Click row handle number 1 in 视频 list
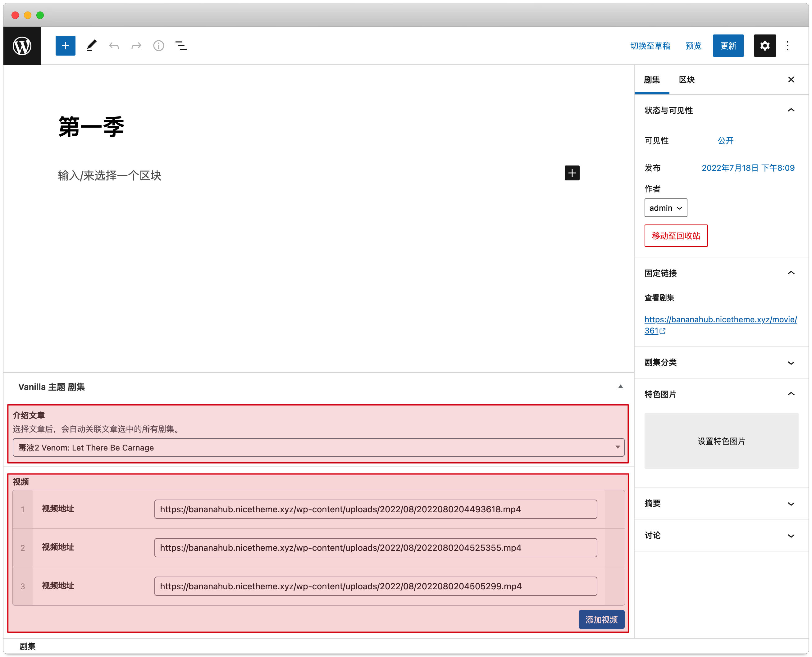Image resolution: width=812 pixels, height=657 pixels. point(23,510)
